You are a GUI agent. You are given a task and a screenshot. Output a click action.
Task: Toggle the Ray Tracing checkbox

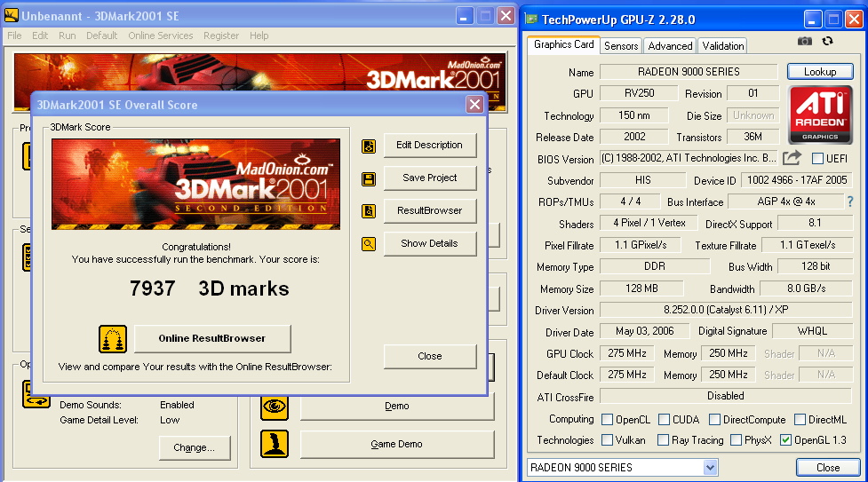[x=663, y=440]
